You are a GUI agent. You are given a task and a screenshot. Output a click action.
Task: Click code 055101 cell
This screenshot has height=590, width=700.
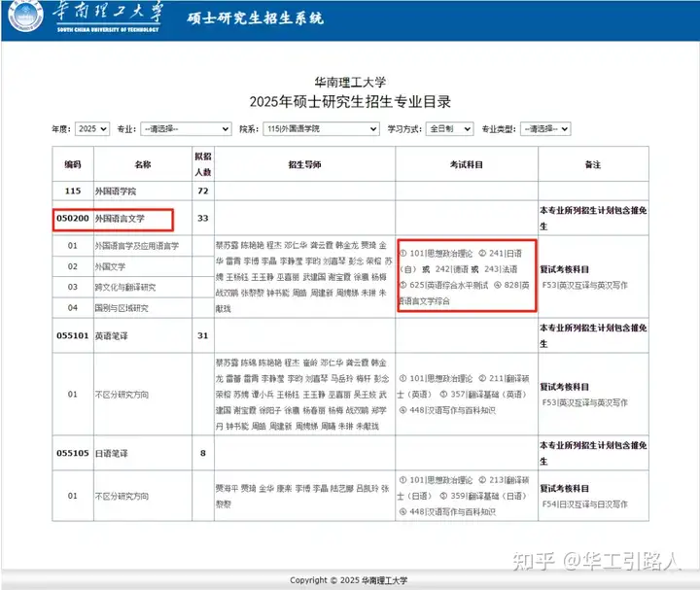pos(73,335)
